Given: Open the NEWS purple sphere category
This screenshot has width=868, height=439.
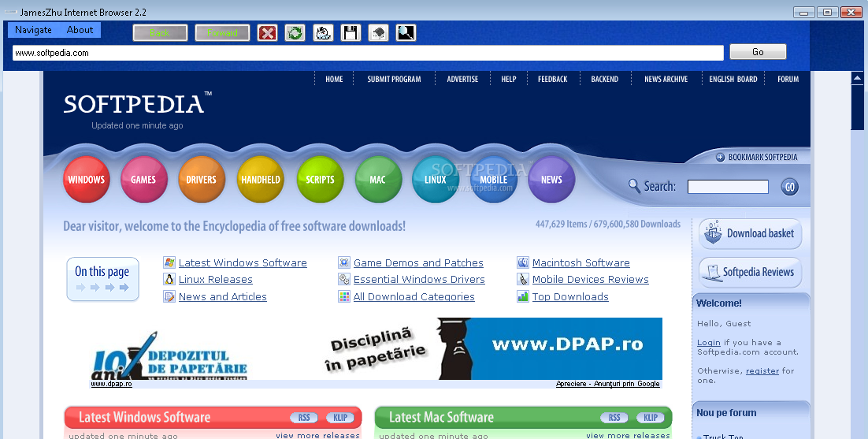Looking at the screenshot, I should coord(551,180).
